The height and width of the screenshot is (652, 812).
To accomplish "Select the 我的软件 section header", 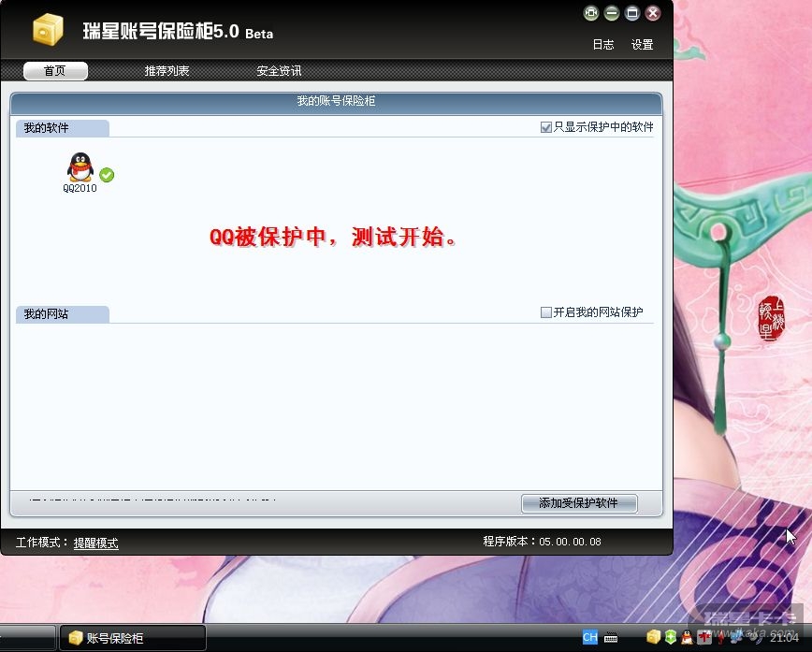I will 62,128.
